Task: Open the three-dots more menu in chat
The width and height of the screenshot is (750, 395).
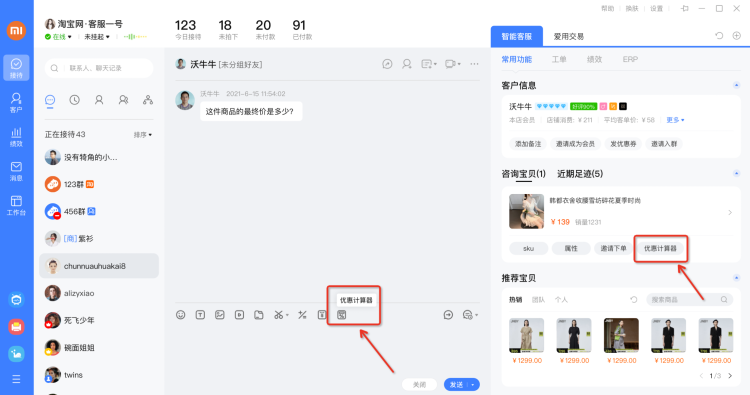Action: [x=474, y=64]
